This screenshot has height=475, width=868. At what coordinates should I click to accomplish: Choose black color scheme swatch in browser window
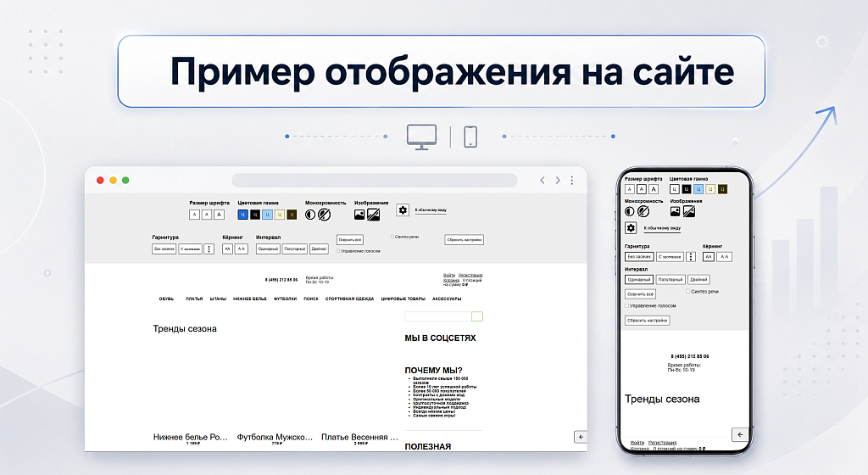pyautogui.click(x=254, y=215)
